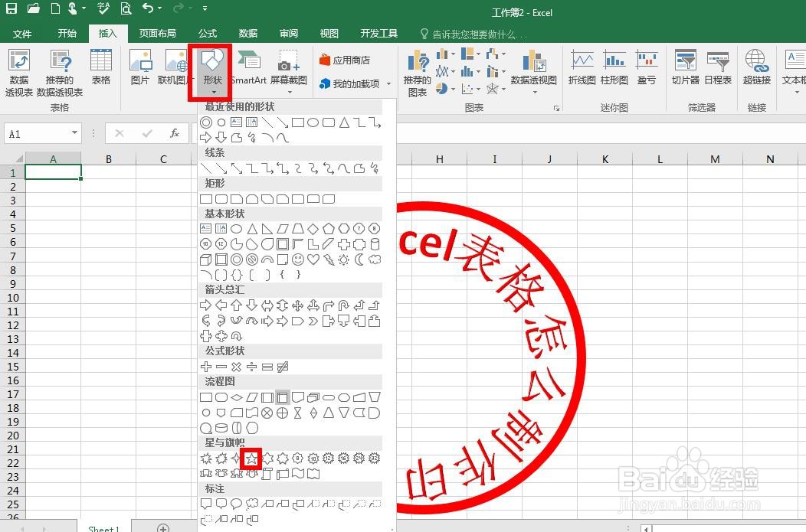Screen dimensions: 806x532
Task: Switch to Formulas (公式) tab
Action: pos(208,34)
